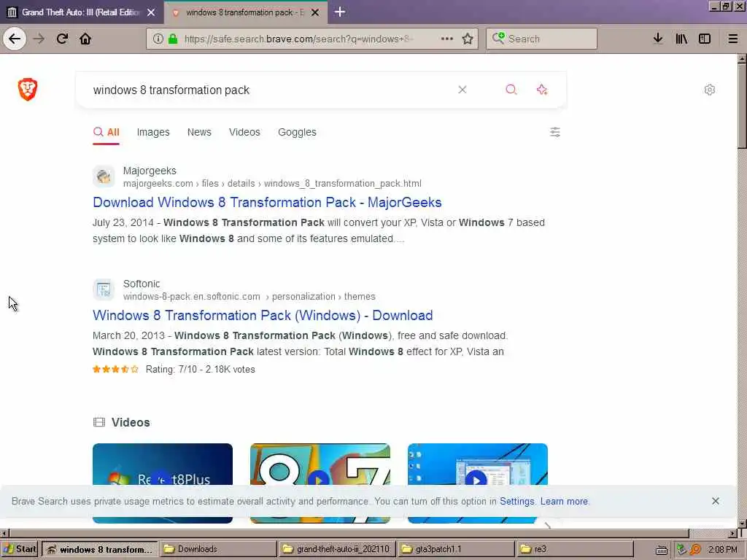Viewport: 747px width, 560px height.
Task: Open re3 folder in taskbar
Action: coord(574,549)
